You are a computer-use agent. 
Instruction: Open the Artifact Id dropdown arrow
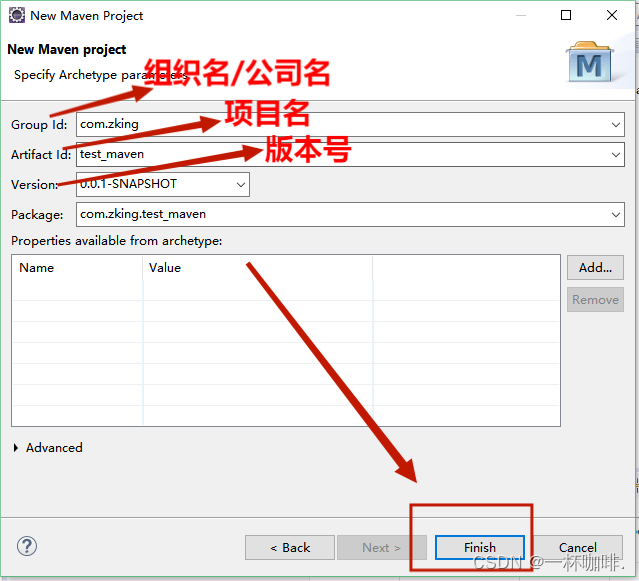[616, 155]
